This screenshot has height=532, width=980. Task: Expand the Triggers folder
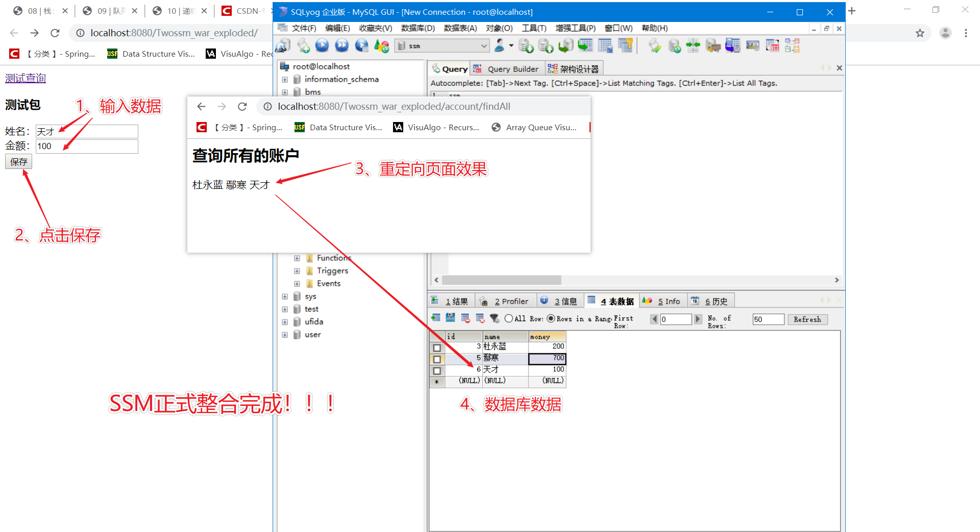[x=297, y=271]
